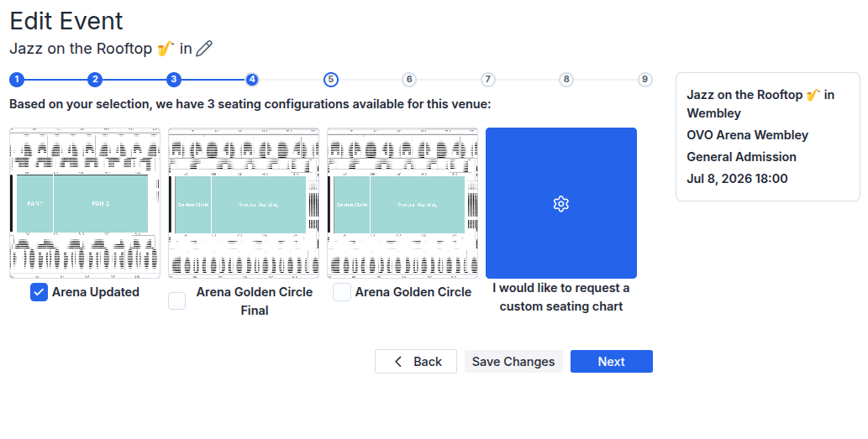Image resolution: width=868 pixels, height=439 pixels.
Task: Check the Arena Golden Circle Final checkbox
Action: [177, 301]
